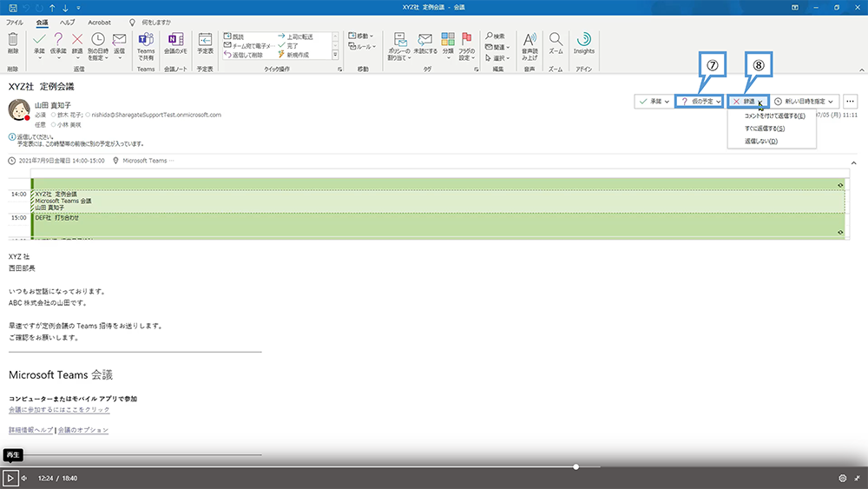Image resolution: width=868 pixels, height=489 pixels.
Task: Click the XYZ社 定例会議 calendar entry
Action: 437,201
